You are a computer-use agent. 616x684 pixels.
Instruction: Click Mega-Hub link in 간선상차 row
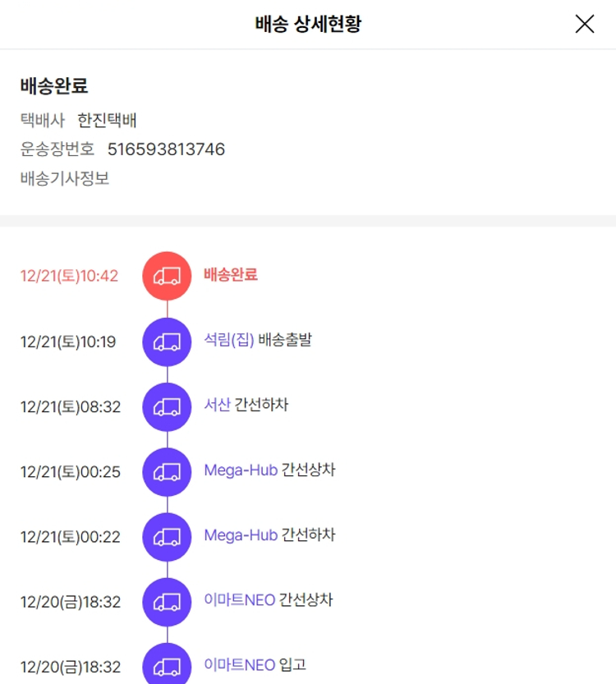click(241, 471)
